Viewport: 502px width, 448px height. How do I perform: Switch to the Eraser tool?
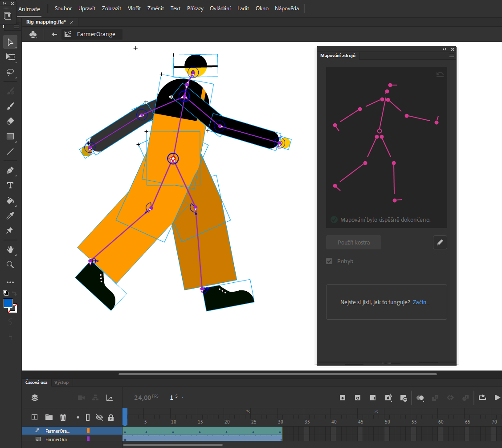[10, 121]
